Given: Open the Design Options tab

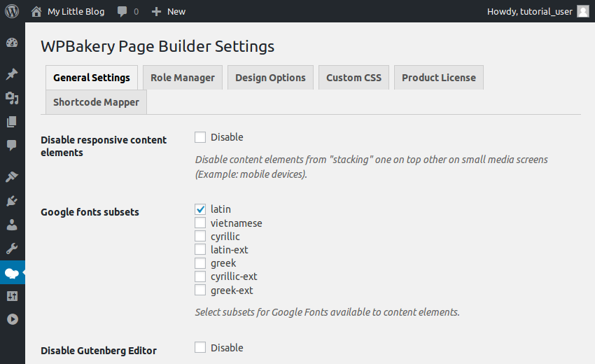Looking at the screenshot, I should click(270, 78).
